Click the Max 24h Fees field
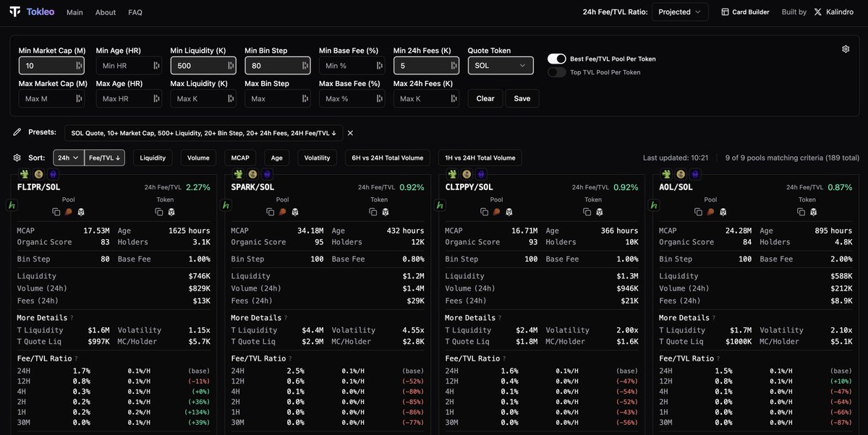The image size is (868, 435). tap(426, 98)
